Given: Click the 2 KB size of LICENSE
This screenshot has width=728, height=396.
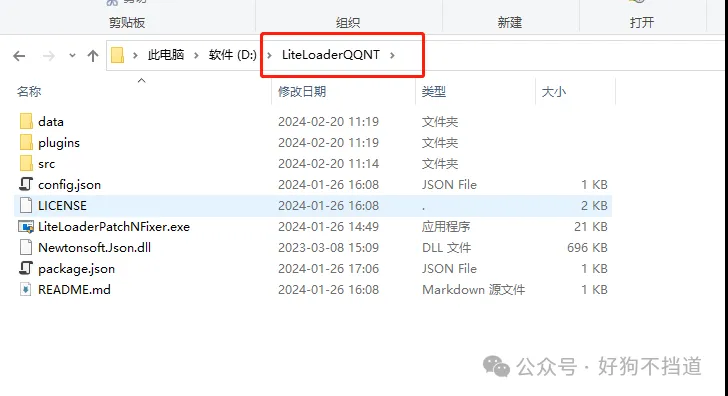Looking at the screenshot, I should pyautogui.click(x=594, y=206).
